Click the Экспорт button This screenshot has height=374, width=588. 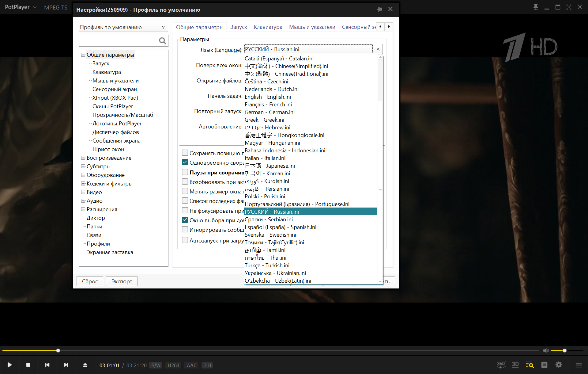(122, 281)
